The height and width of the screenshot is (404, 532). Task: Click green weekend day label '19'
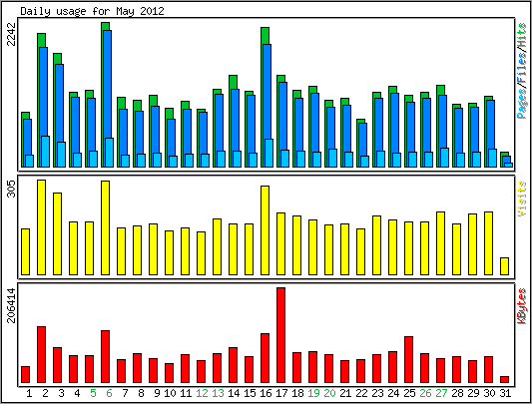pos(313,393)
